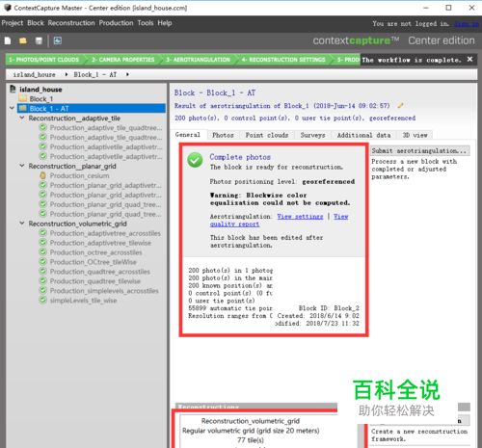Select Production_octree_acrosstiles item
This screenshot has width=482, height=448.
coord(95,252)
